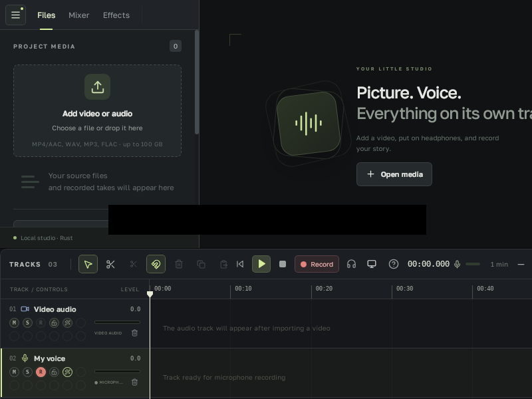
Task: Click the Project Media count badge showing 0
Action: click(x=176, y=46)
